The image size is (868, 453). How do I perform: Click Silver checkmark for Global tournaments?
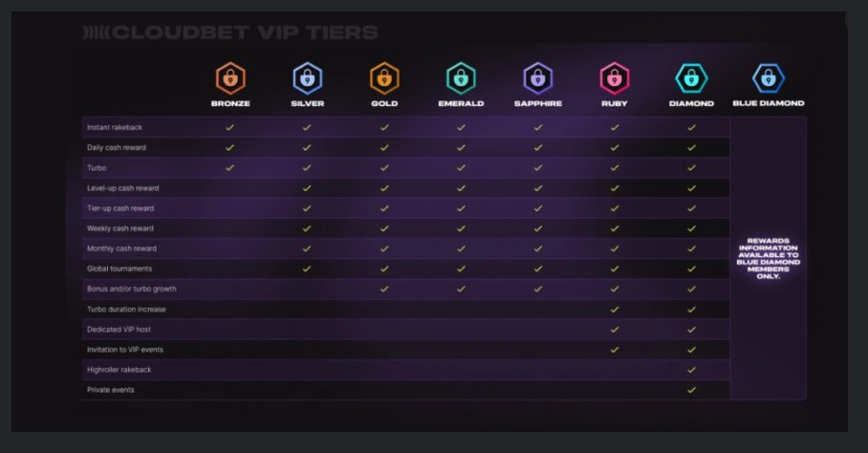click(x=307, y=269)
